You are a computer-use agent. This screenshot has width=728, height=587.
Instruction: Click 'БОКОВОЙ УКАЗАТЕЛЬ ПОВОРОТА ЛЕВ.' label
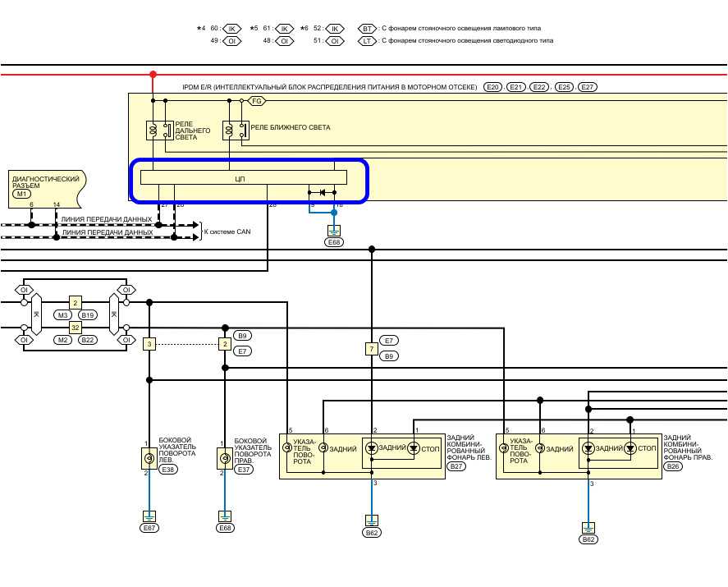tap(177, 450)
